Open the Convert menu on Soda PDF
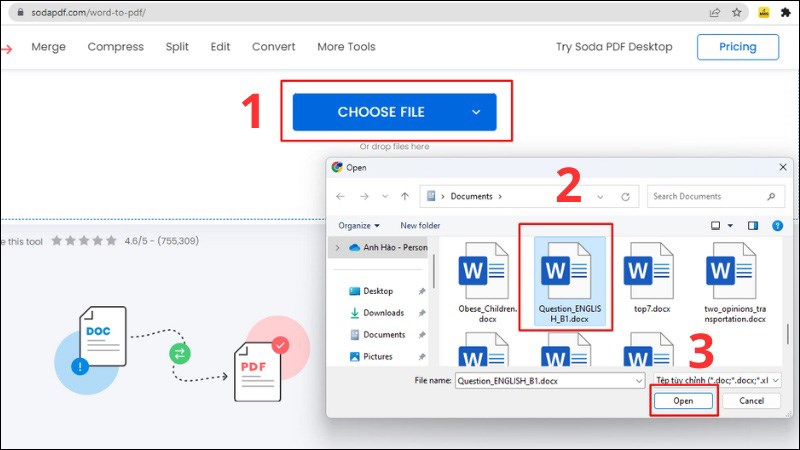 [x=273, y=47]
